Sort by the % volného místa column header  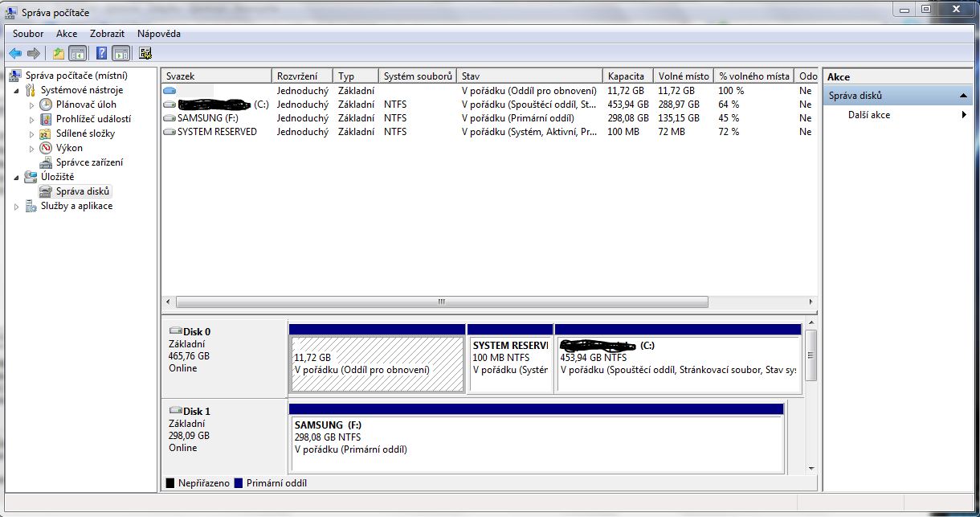[754, 76]
